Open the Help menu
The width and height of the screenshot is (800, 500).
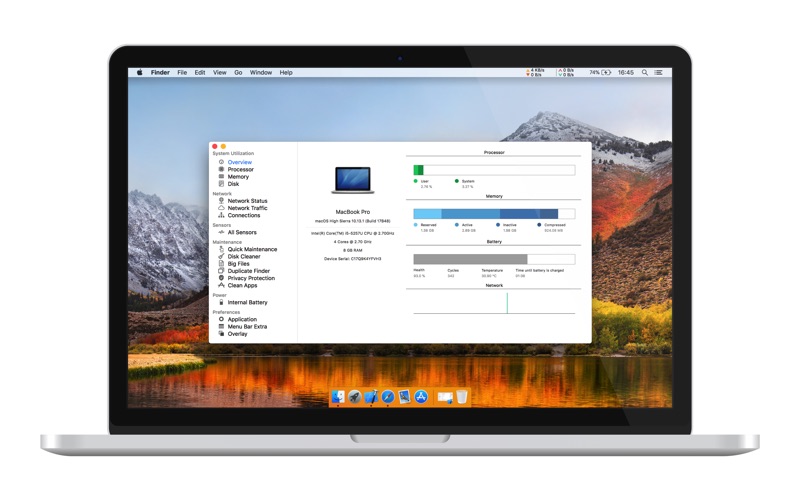pos(286,72)
